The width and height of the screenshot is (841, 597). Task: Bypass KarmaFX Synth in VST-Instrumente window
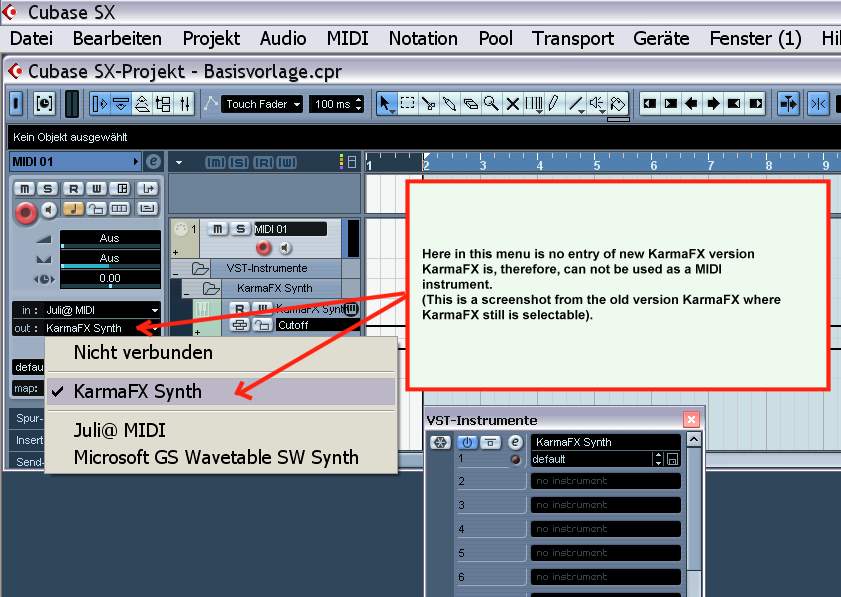(490, 443)
